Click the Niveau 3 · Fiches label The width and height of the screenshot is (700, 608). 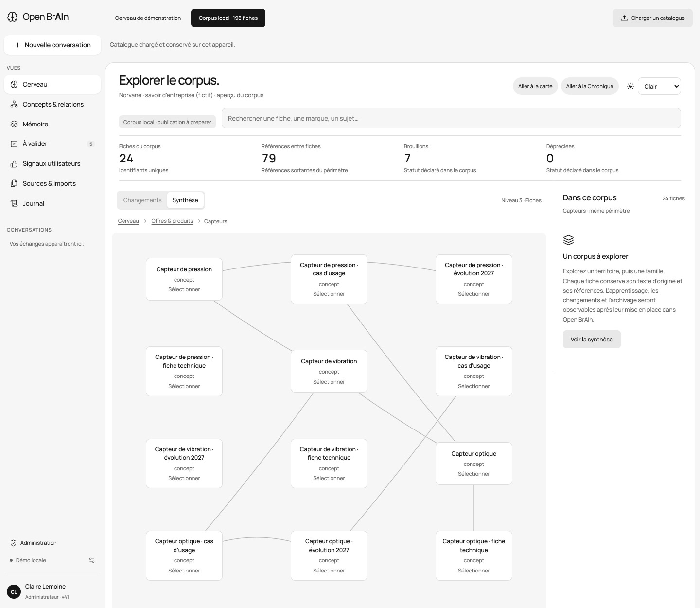[521, 200]
